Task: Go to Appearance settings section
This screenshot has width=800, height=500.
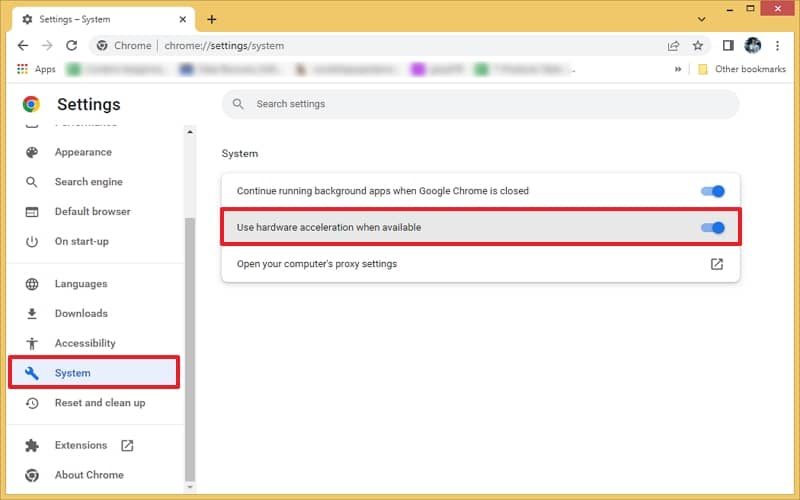Action: coord(83,152)
